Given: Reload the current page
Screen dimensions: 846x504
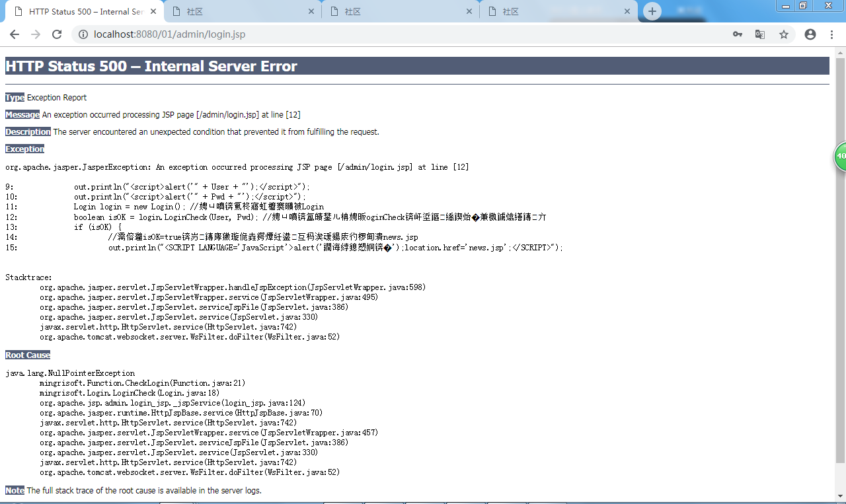Looking at the screenshot, I should pos(57,34).
